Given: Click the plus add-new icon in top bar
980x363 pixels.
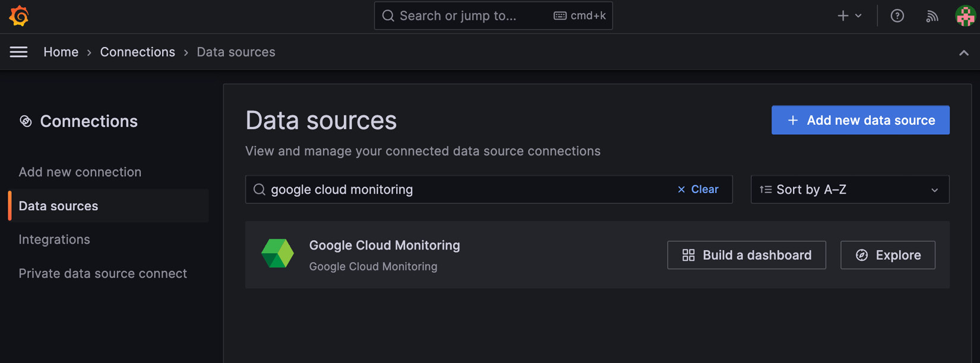Looking at the screenshot, I should point(843,16).
